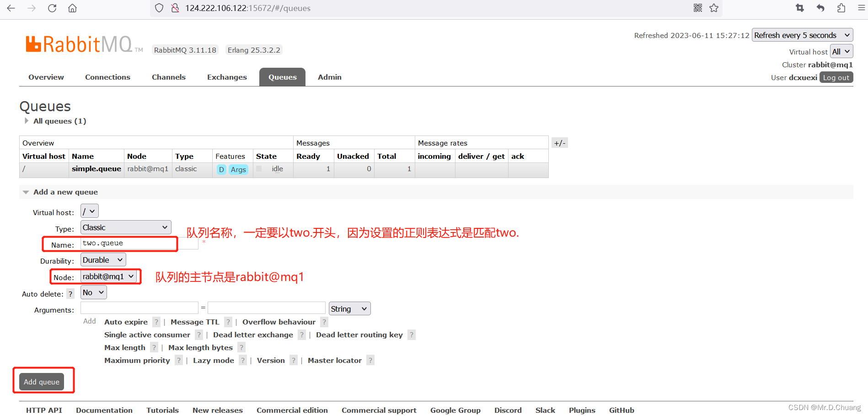Click the insecure connection lock icon
The image size is (868, 416).
coord(175,8)
